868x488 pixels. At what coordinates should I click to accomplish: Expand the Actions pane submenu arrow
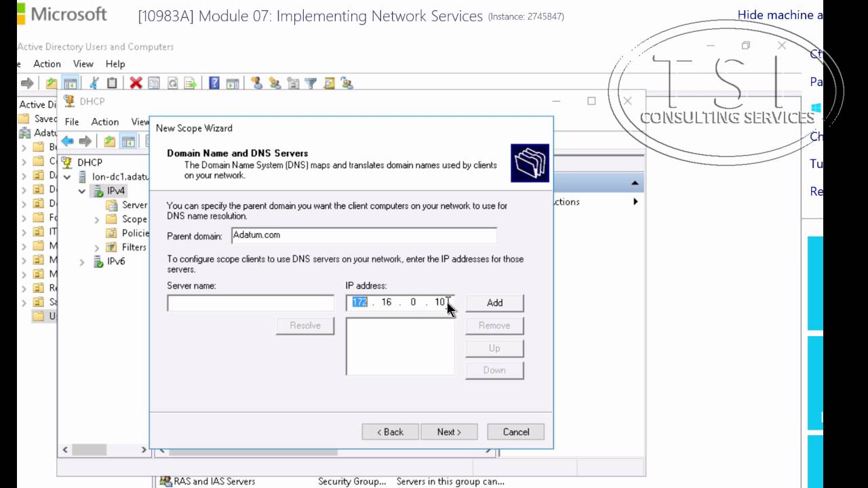coord(635,202)
